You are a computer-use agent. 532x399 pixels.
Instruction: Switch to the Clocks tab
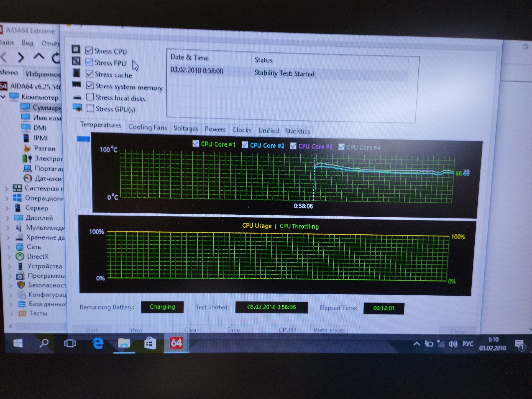point(242,130)
